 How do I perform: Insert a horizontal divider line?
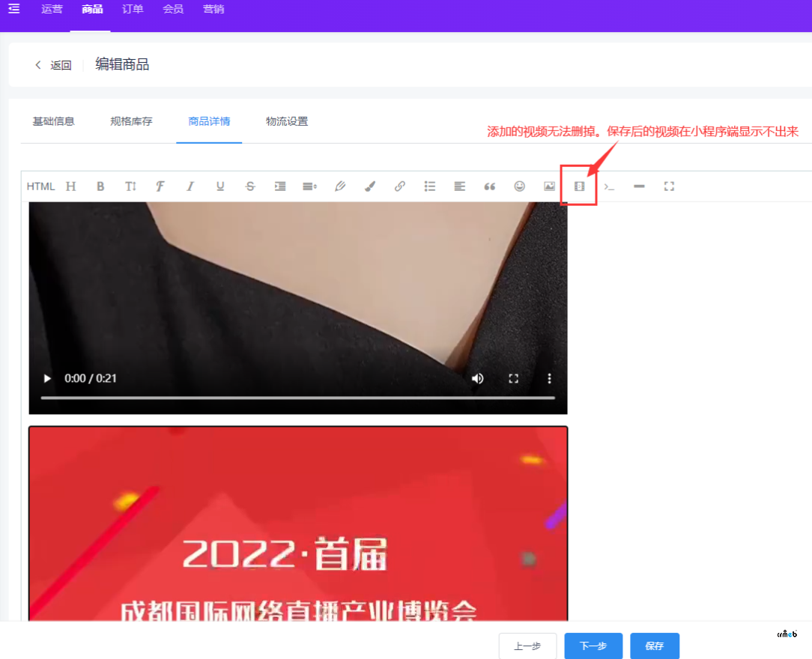tap(639, 186)
